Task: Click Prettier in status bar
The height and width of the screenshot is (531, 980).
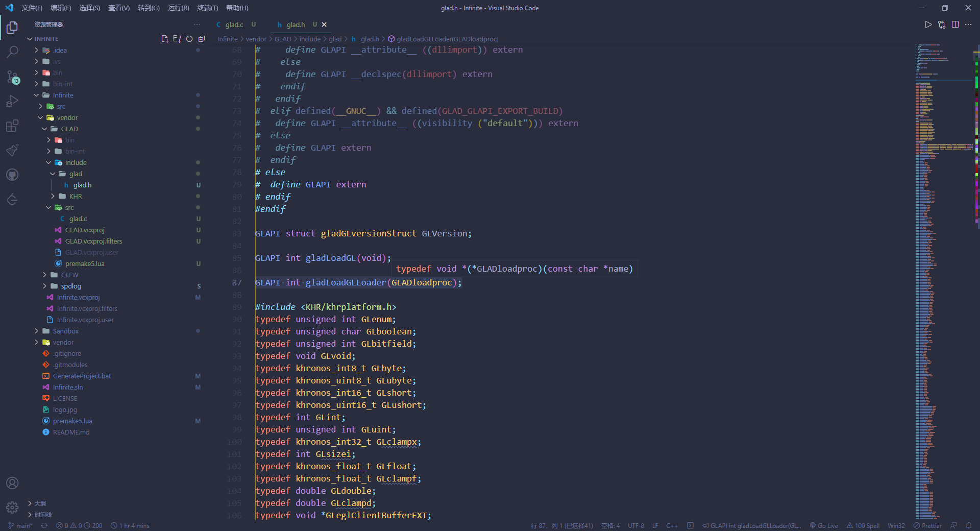Action: tap(927, 525)
